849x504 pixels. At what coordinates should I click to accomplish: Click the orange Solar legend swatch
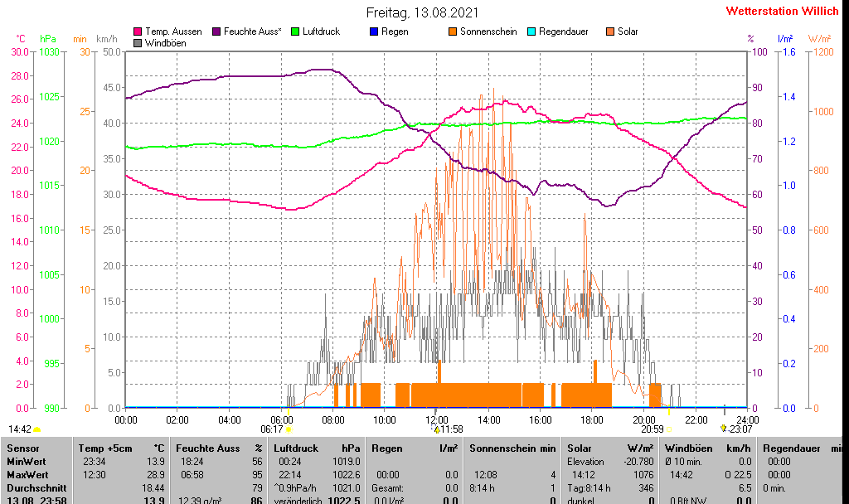610,32
